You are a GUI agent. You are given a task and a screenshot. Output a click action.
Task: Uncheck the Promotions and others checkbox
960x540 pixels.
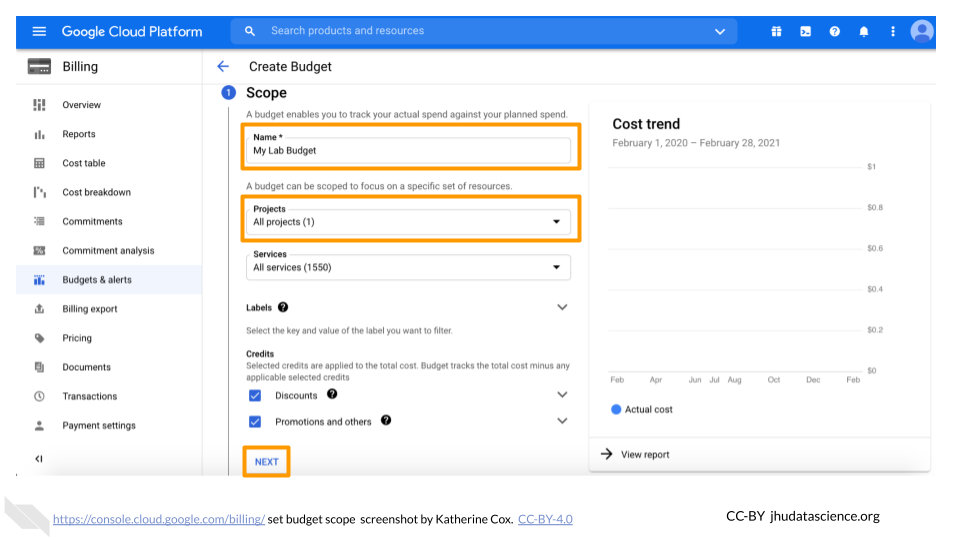pyautogui.click(x=255, y=421)
